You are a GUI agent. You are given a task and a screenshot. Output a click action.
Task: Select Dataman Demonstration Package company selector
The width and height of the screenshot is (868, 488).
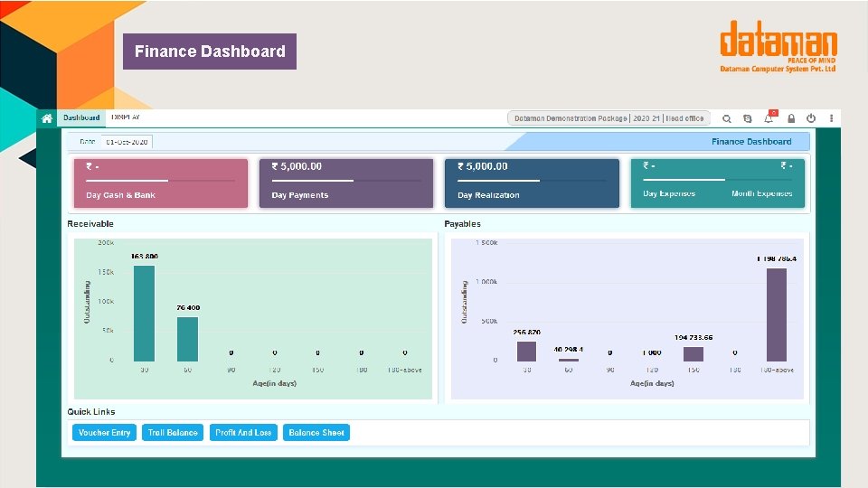[x=609, y=117]
